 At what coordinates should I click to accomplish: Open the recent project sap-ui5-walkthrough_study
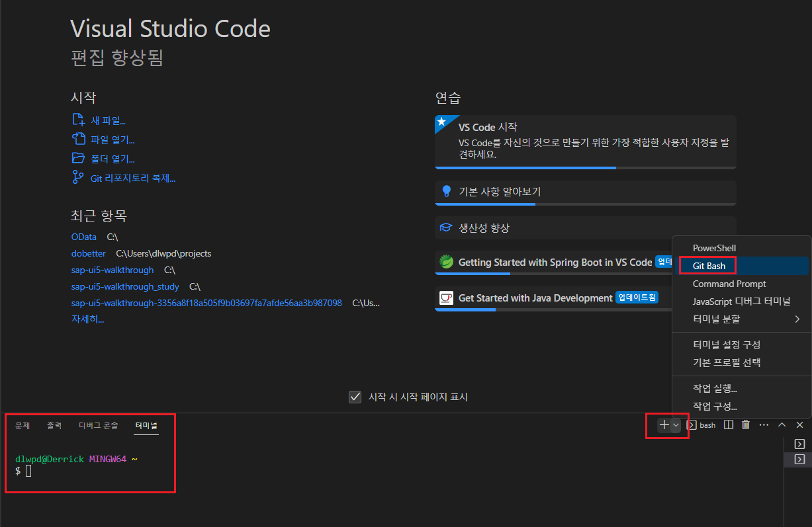(x=125, y=286)
